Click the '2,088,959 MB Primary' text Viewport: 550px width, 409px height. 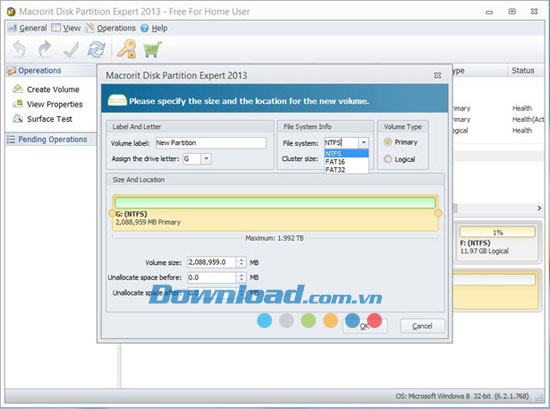pos(148,222)
